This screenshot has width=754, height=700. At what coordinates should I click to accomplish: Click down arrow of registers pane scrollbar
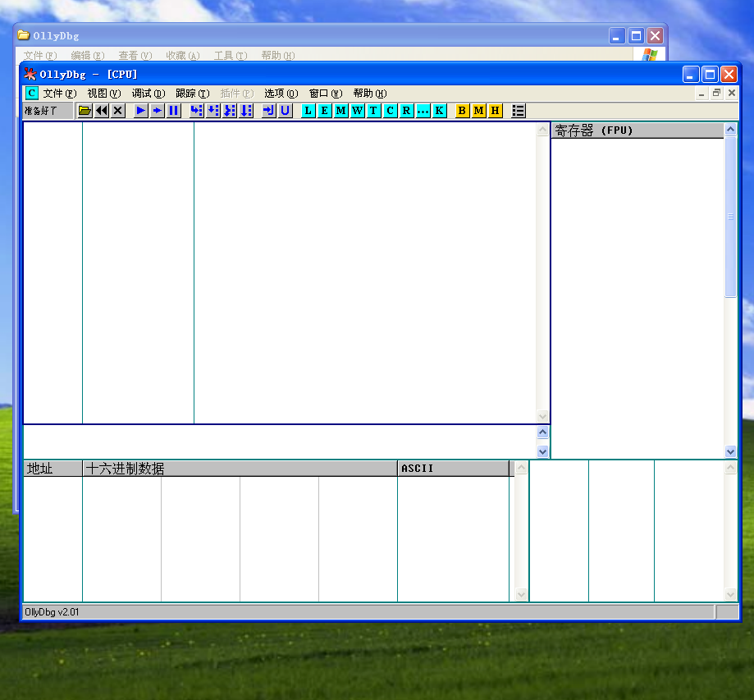[731, 451]
